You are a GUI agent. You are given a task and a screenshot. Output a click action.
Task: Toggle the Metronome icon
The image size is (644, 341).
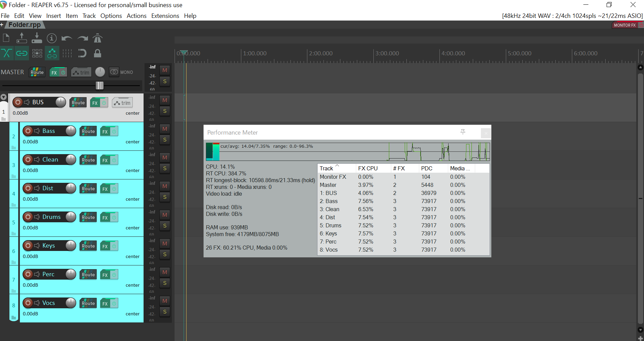pos(97,38)
